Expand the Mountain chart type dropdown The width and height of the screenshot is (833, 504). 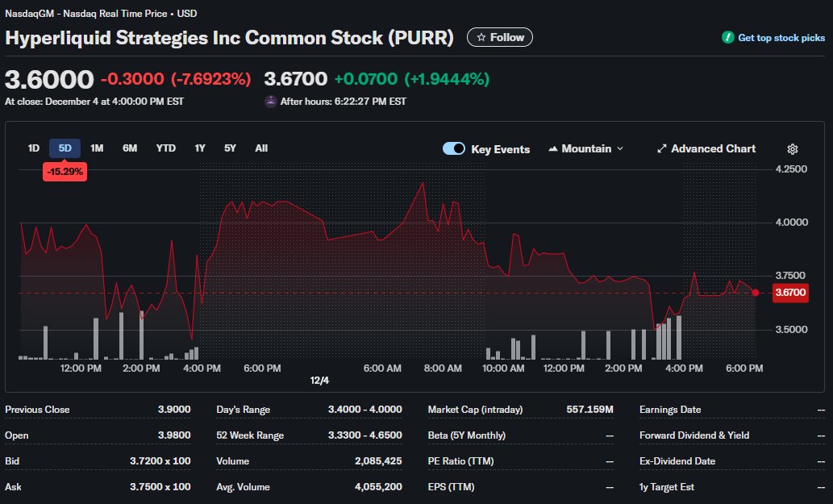[619, 149]
